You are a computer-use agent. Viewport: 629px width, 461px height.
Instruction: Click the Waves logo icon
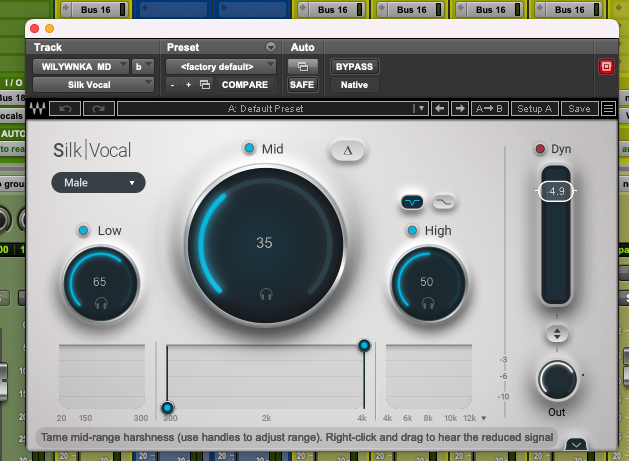pos(37,108)
